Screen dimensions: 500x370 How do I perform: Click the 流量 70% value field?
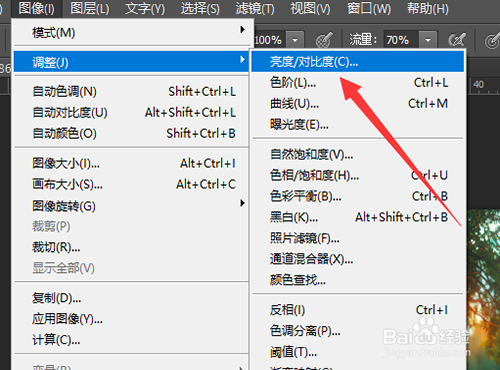[401, 40]
